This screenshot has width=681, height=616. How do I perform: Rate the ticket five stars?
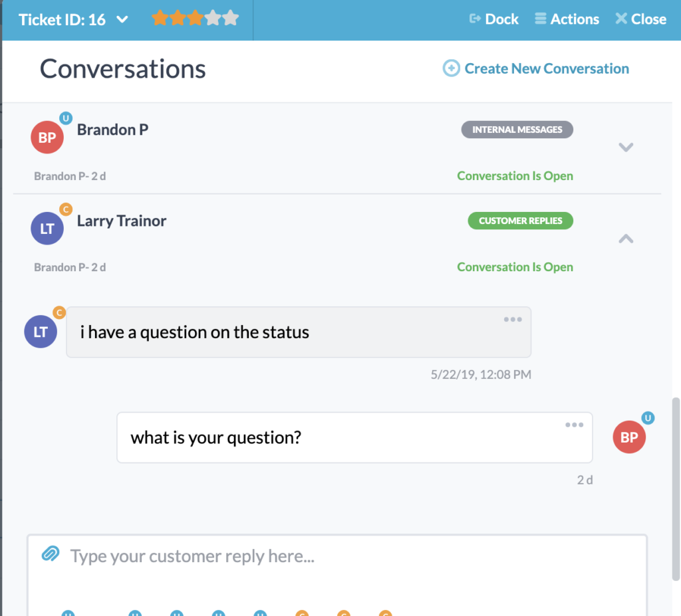click(x=229, y=19)
